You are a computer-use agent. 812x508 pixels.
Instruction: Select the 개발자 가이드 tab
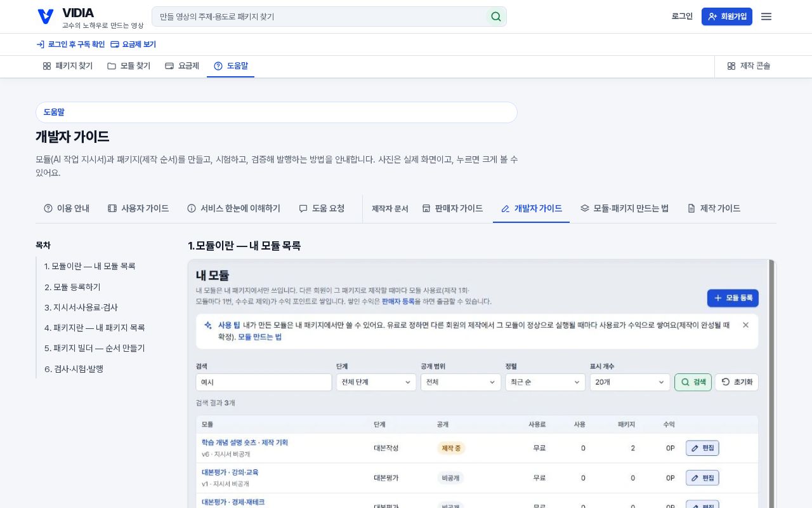pyautogui.click(x=532, y=208)
